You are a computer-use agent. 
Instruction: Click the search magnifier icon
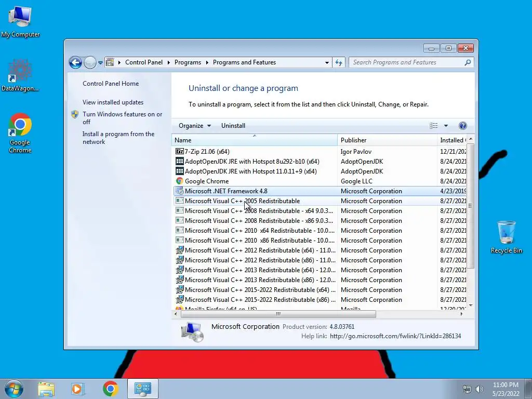click(468, 62)
